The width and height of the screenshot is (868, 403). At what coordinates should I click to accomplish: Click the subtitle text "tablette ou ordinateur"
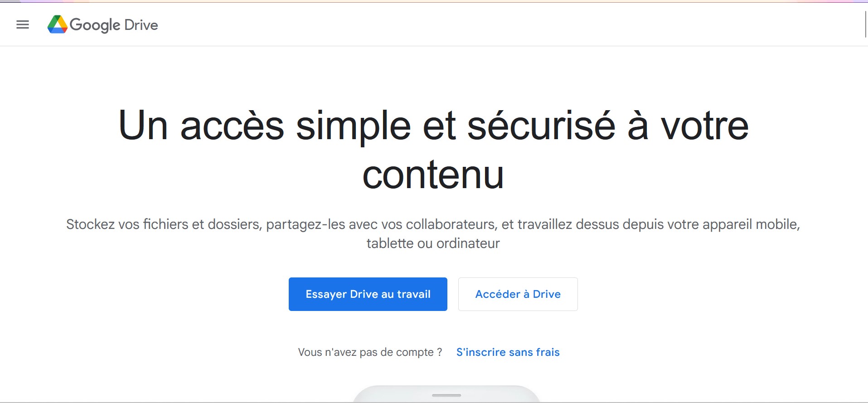click(x=433, y=243)
